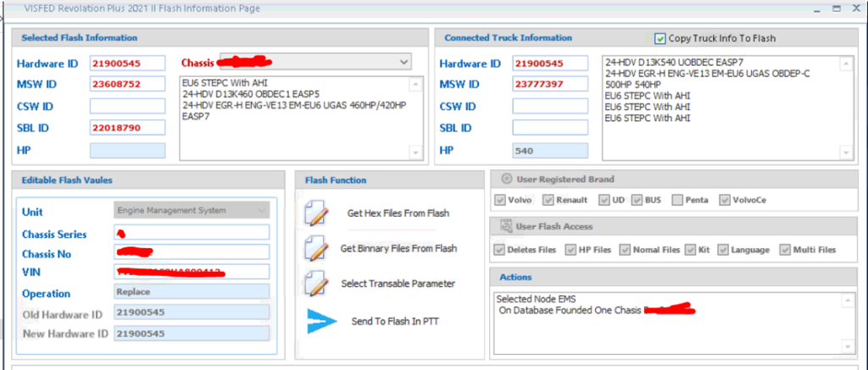Toggle the Multi Files checkbox
This screenshot has height=370, width=868.
pyautogui.click(x=784, y=250)
